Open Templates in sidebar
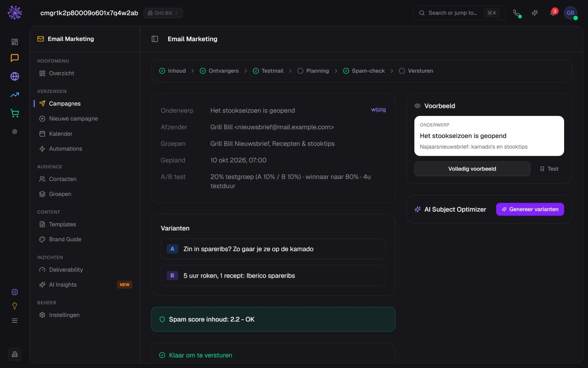 click(x=85, y=224)
